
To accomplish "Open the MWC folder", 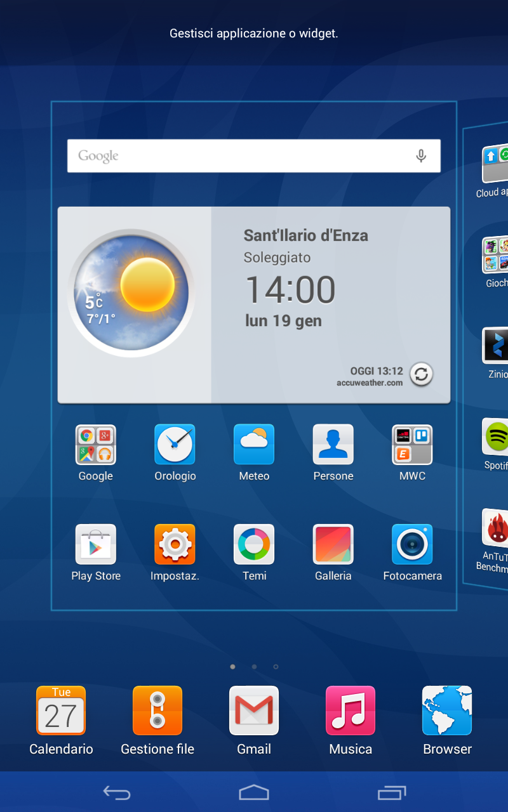I will [x=412, y=445].
